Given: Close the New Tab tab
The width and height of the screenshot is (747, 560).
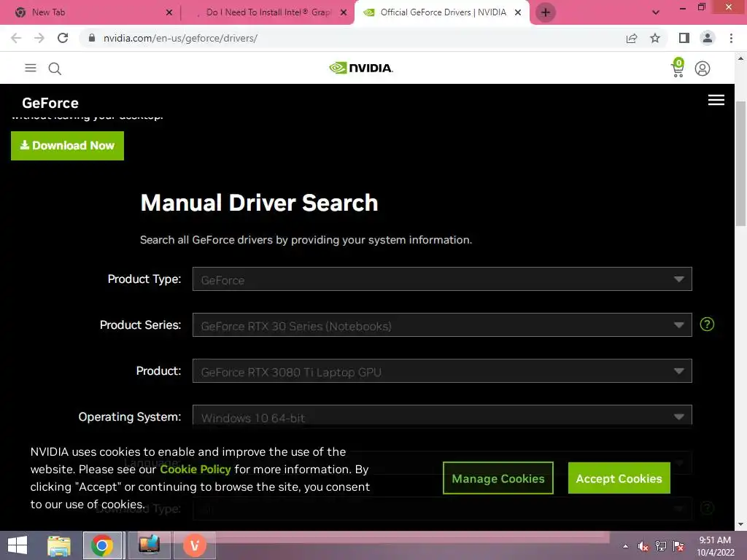Looking at the screenshot, I should pos(169,12).
